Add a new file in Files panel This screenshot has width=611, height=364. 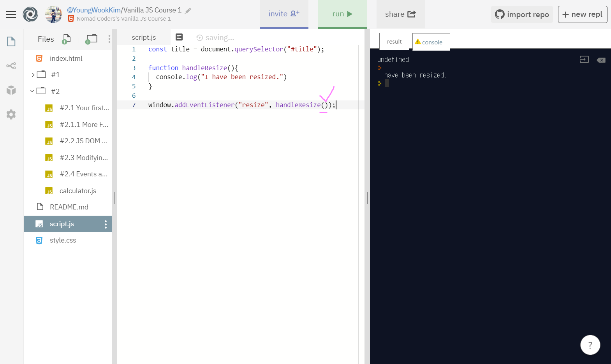point(67,39)
